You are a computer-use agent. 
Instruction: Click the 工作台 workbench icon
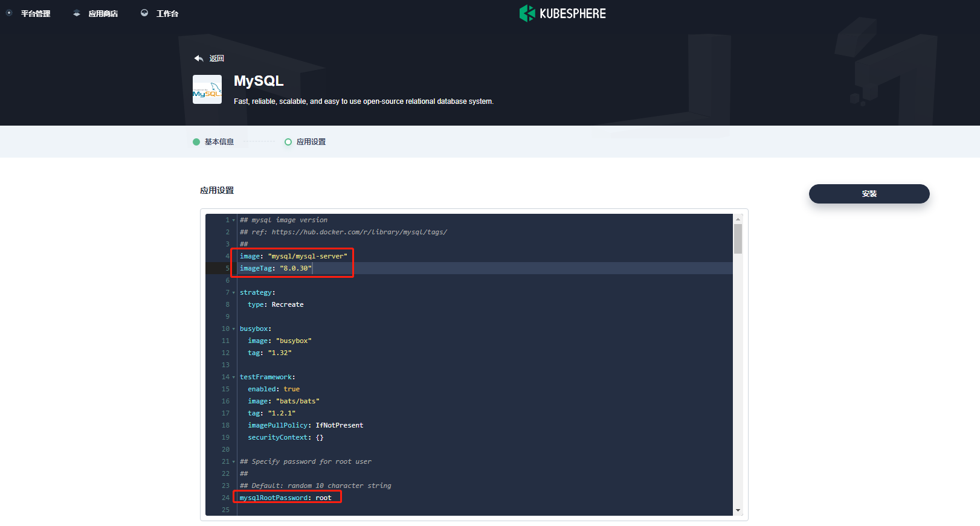pos(144,13)
